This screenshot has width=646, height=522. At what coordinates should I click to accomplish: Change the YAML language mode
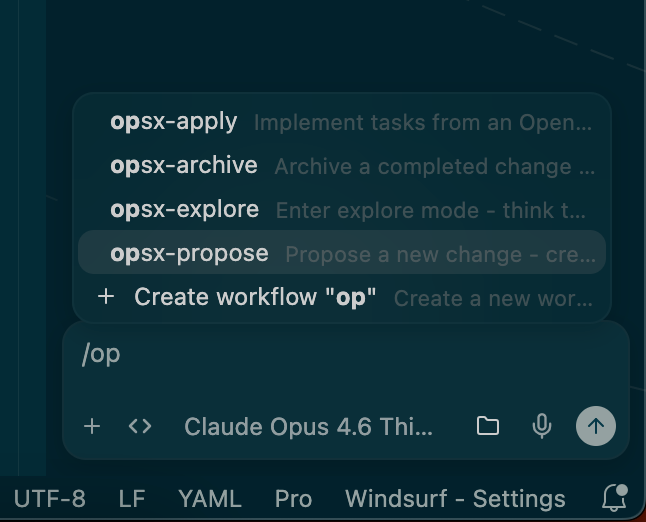click(x=210, y=499)
